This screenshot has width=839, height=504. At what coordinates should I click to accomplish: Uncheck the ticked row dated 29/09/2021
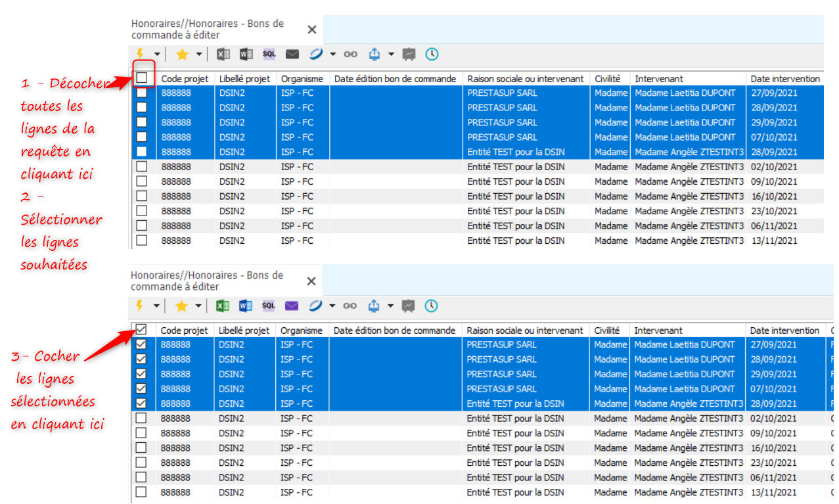(141, 374)
